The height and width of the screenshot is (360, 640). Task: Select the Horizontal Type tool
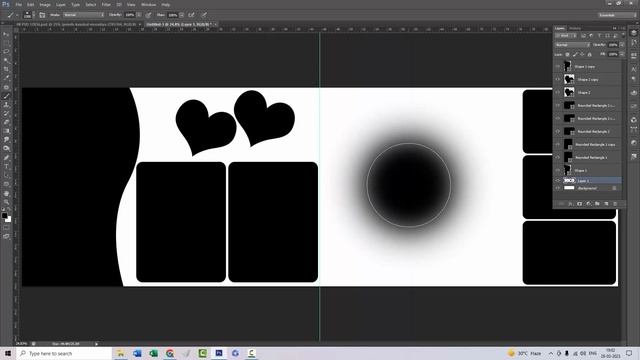tap(6, 167)
